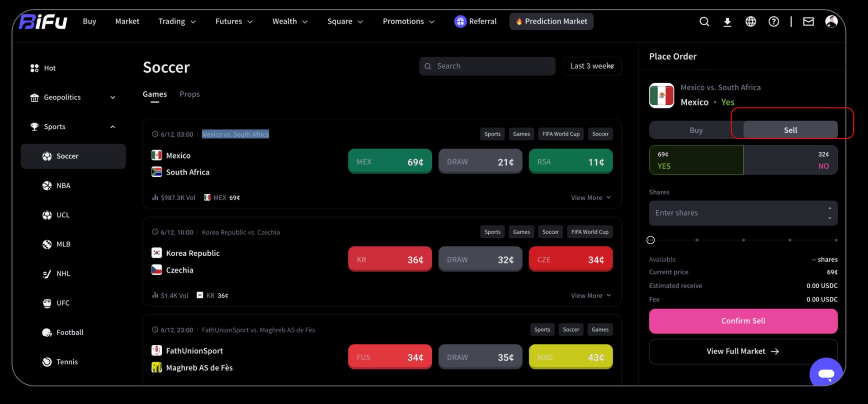Pick DRAW 21¢ for Mexico match
Screen dimensions: 868x404
pyautogui.click(x=480, y=162)
